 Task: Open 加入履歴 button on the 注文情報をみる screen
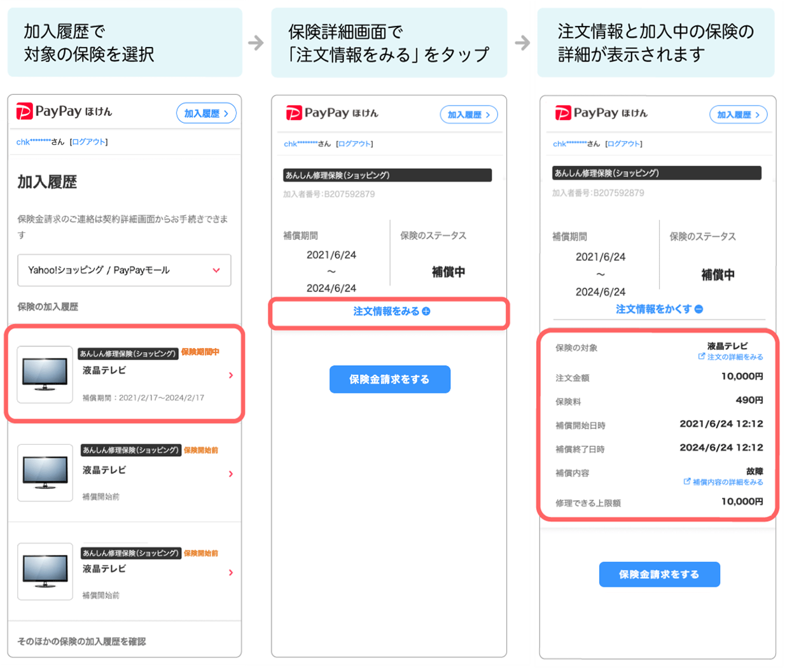click(x=469, y=115)
